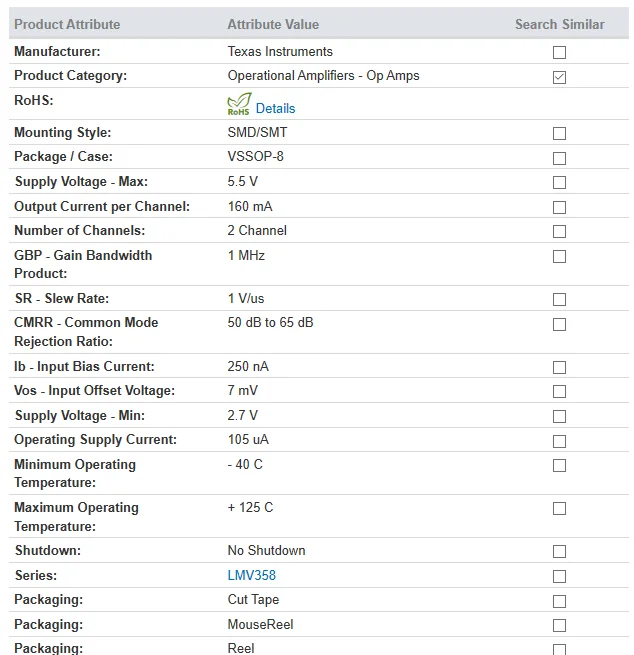This screenshot has height=655, width=634.
Task: Tick the Package / Case VSSOP-8 checkbox
Action: [x=559, y=158]
